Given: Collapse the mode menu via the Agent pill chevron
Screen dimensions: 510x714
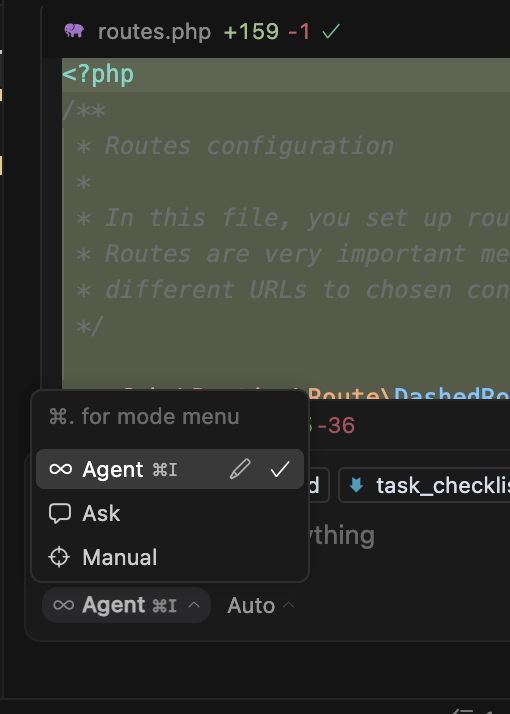Looking at the screenshot, I should pyautogui.click(x=194, y=605).
